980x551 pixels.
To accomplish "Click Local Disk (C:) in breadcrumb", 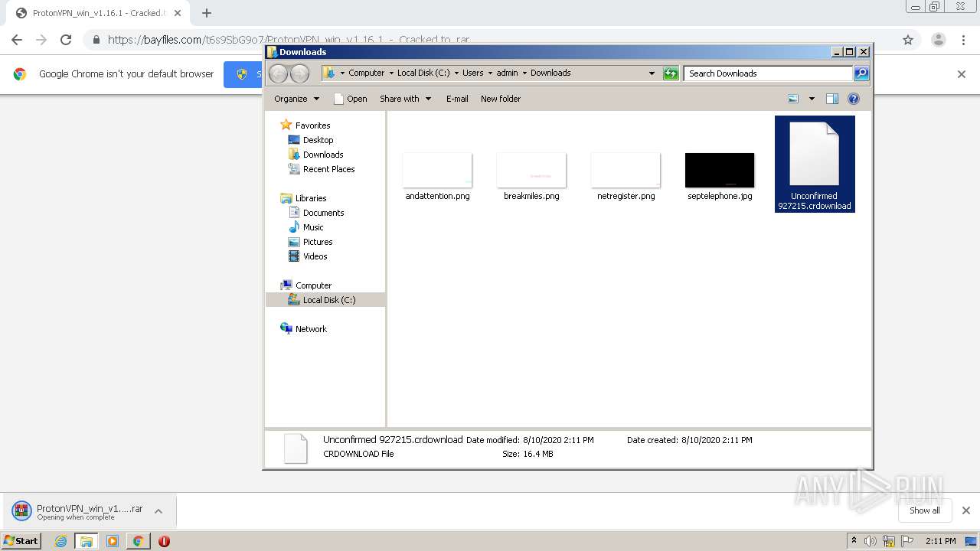I will [x=423, y=73].
